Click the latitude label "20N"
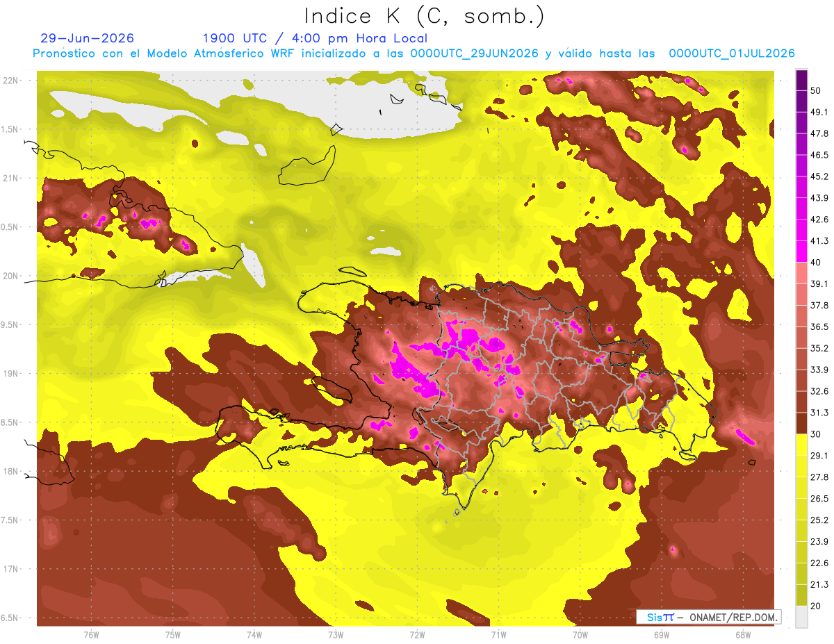The width and height of the screenshot is (834, 644). click(12, 276)
